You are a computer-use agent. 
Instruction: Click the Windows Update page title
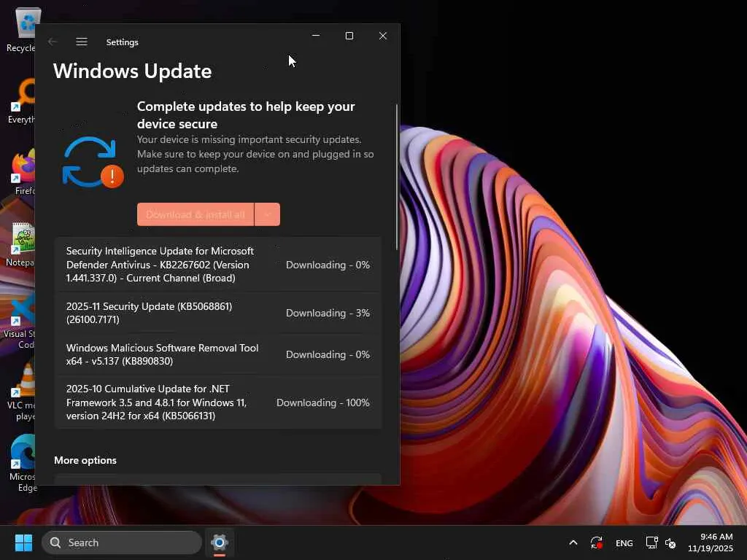(133, 71)
